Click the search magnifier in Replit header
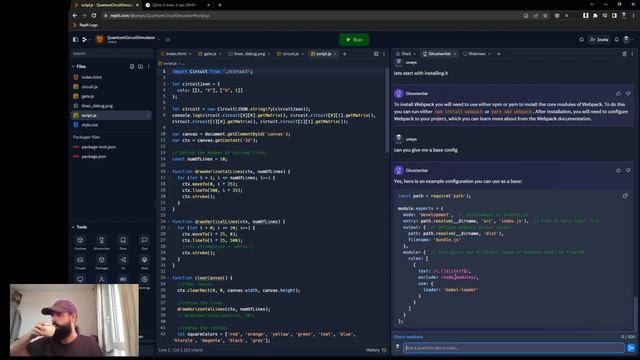This screenshot has width=640, height=360. (581, 40)
